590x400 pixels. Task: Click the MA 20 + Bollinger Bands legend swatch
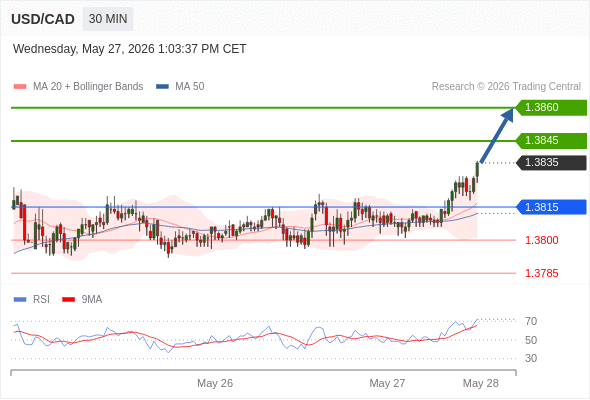(20, 87)
